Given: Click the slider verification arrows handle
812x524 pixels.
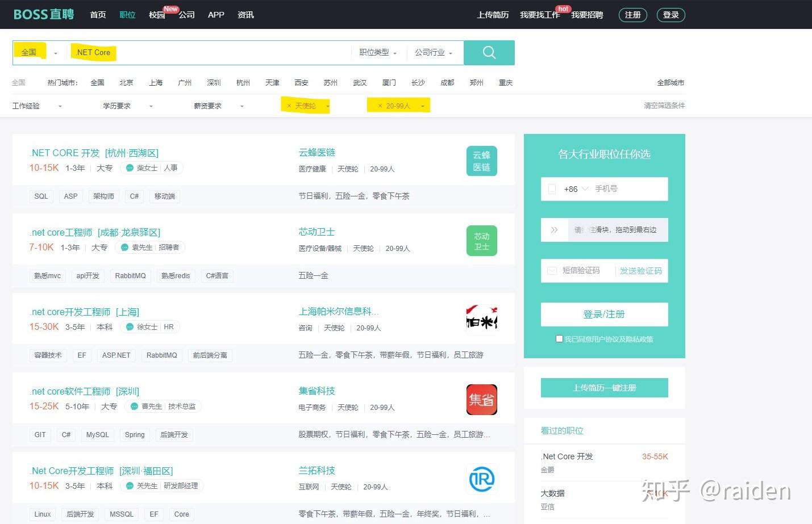Looking at the screenshot, I should (x=555, y=230).
